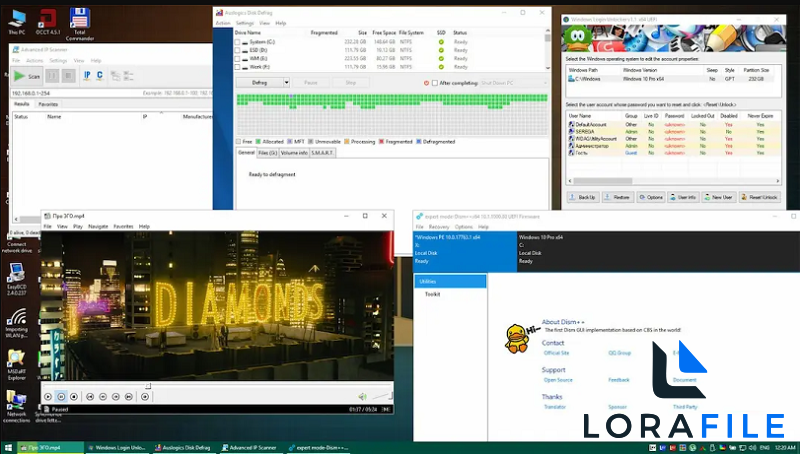The width and height of the screenshot is (800, 454).
Task: Tick checkbox for SSD (D:) drive
Action: [237, 50]
